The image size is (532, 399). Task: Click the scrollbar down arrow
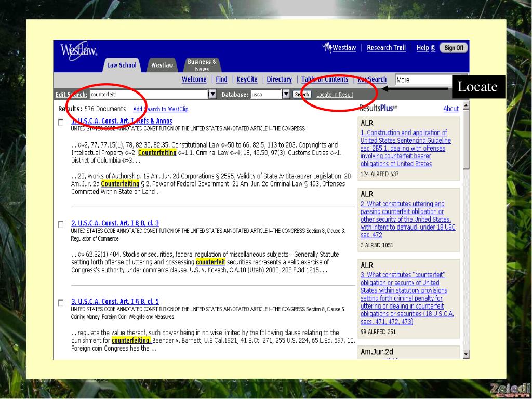click(x=466, y=354)
